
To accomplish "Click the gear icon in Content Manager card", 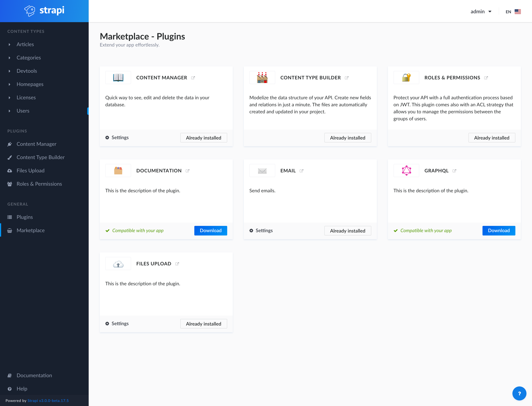I will [107, 137].
